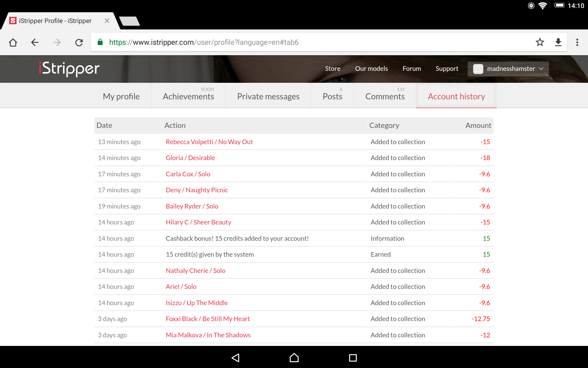This screenshot has width=588, height=368.
Task: Switch to the Achievements tab
Action: (x=188, y=96)
